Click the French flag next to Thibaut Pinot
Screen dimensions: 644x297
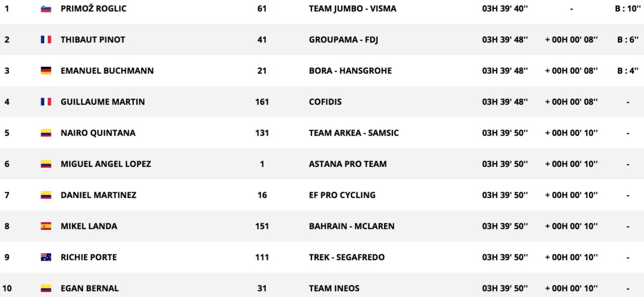click(46, 40)
